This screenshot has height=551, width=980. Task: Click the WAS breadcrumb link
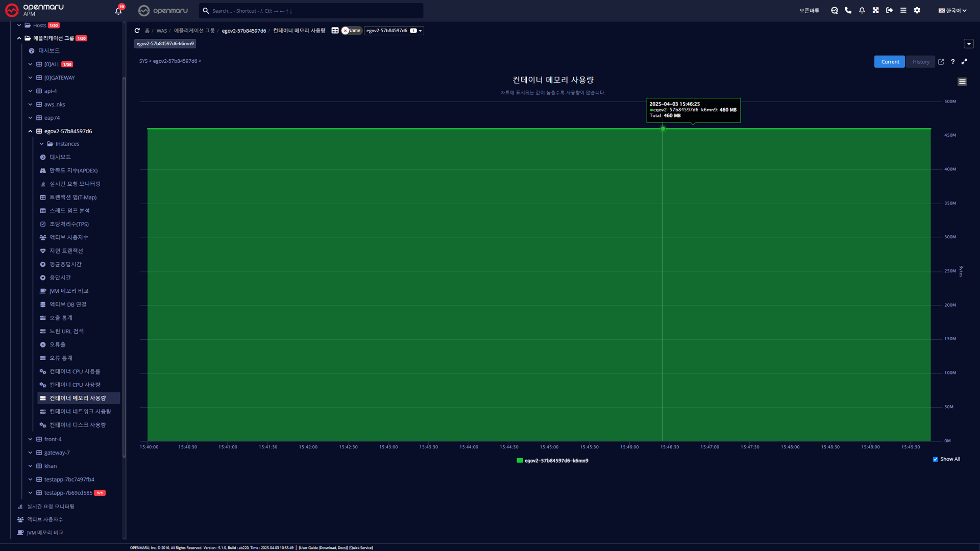[x=161, y=31]
